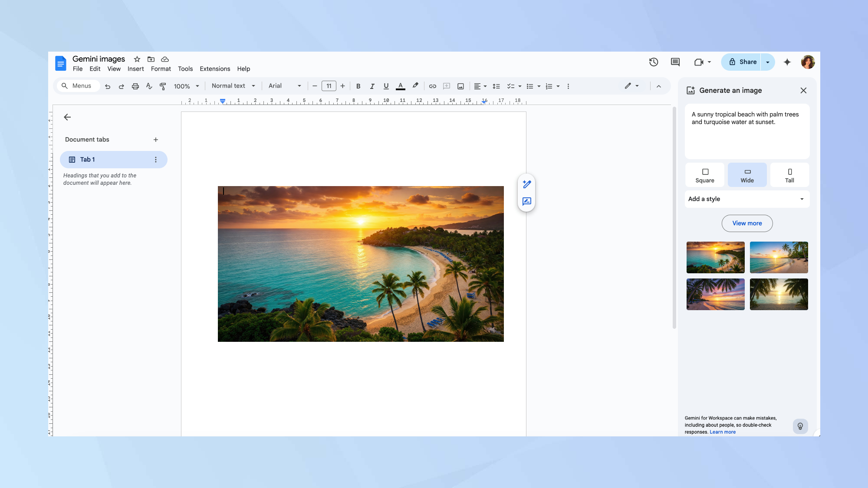The height and width of the screenshot is (488, 868).
Task: Expand the Add a style dropdown
Action: 747,199
